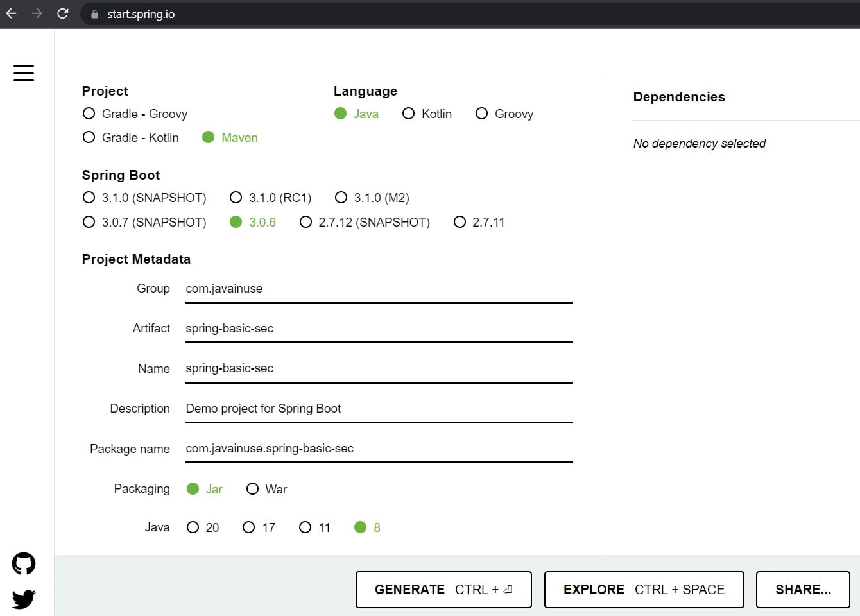Select Spring Boot 3.1.0 (RC1)
Viewport: 860px width, 616px height.
[x=271, y=198]
